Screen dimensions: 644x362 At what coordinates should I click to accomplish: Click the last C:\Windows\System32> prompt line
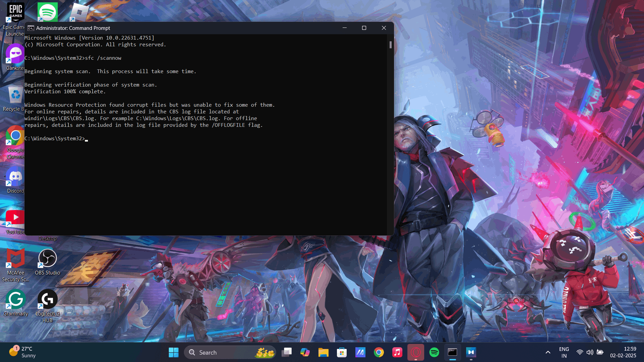[x=56, y=139]
